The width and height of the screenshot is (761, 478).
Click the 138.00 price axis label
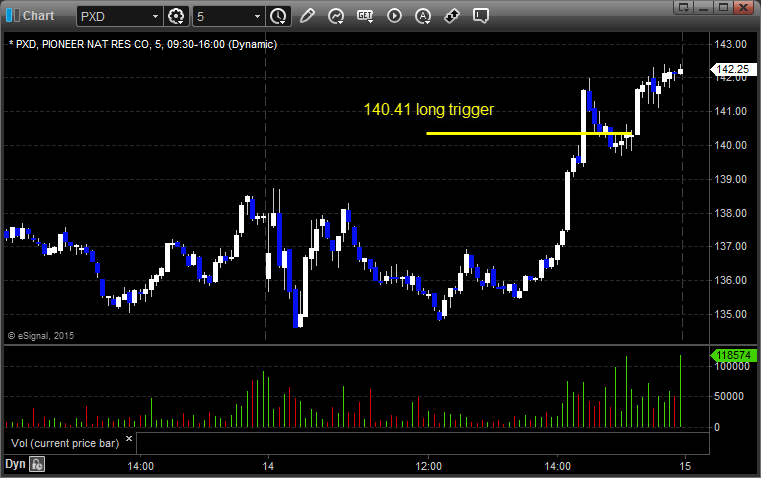pyautogui.click(x=730, y=213)
